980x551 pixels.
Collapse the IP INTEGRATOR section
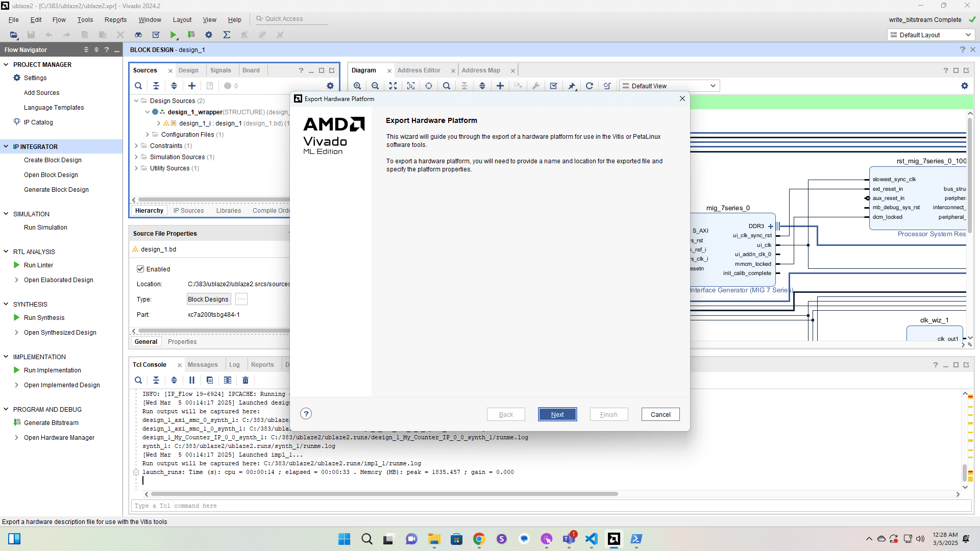tap(6, 146)
